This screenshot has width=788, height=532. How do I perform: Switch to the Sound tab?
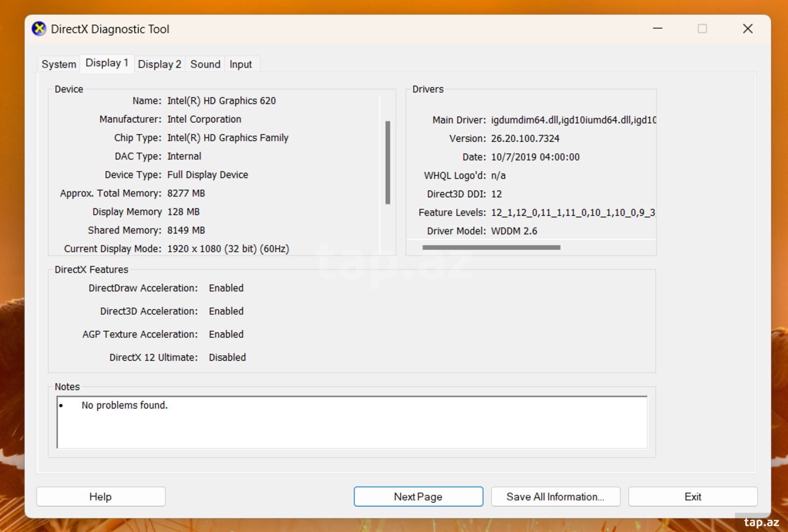pos(205,64)
